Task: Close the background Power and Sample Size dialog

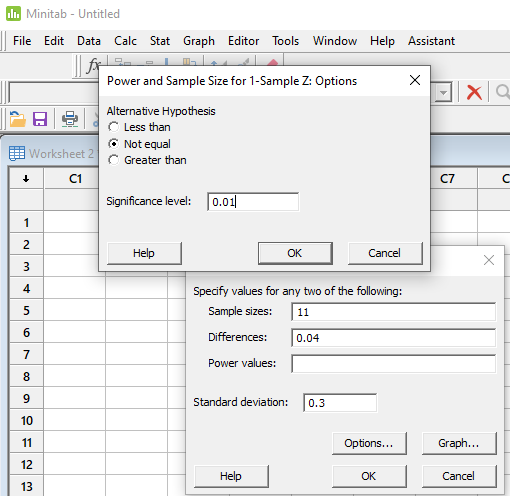Action: point(489,260)
